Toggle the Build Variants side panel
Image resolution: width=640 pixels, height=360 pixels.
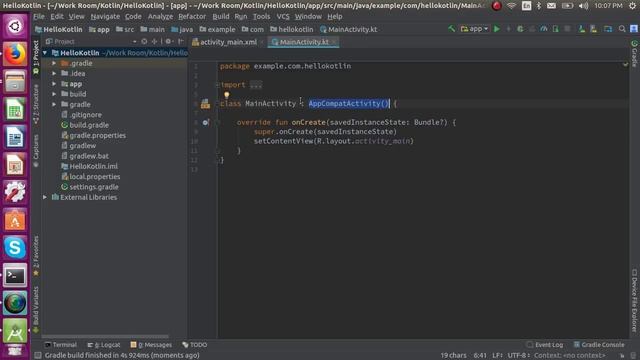click(36, 309)
